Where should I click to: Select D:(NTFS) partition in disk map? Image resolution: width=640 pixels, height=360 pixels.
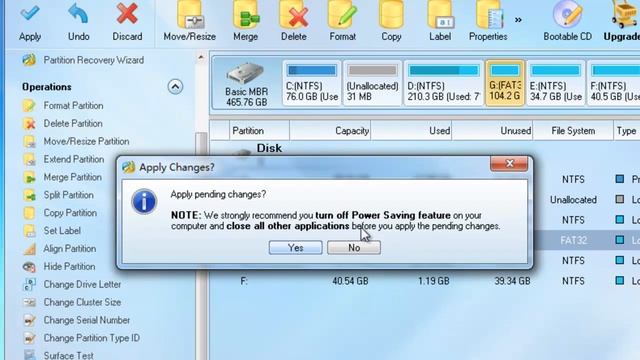(x=444, y=83)
